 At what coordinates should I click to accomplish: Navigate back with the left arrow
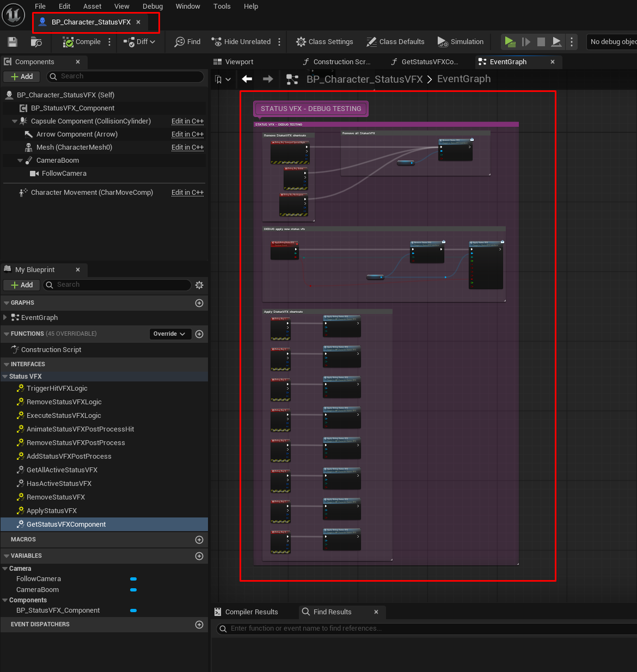coord(247,79)
